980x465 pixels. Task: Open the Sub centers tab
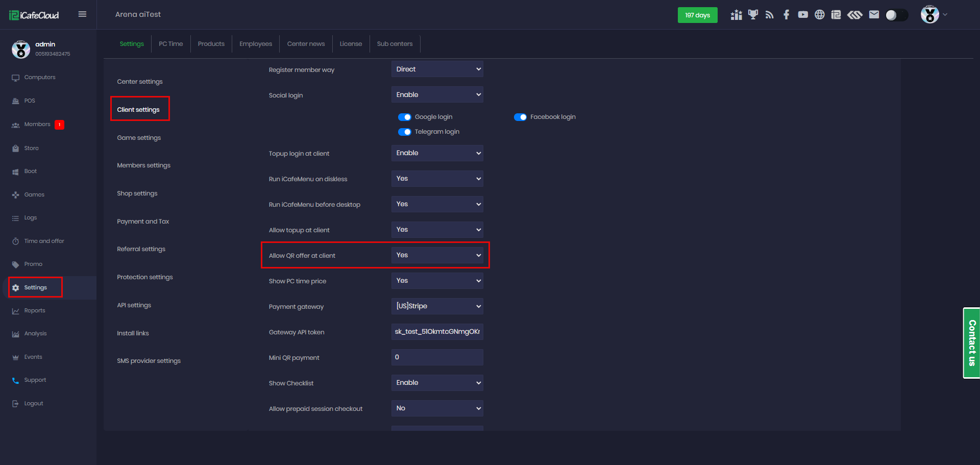click(x=395, y=44)
